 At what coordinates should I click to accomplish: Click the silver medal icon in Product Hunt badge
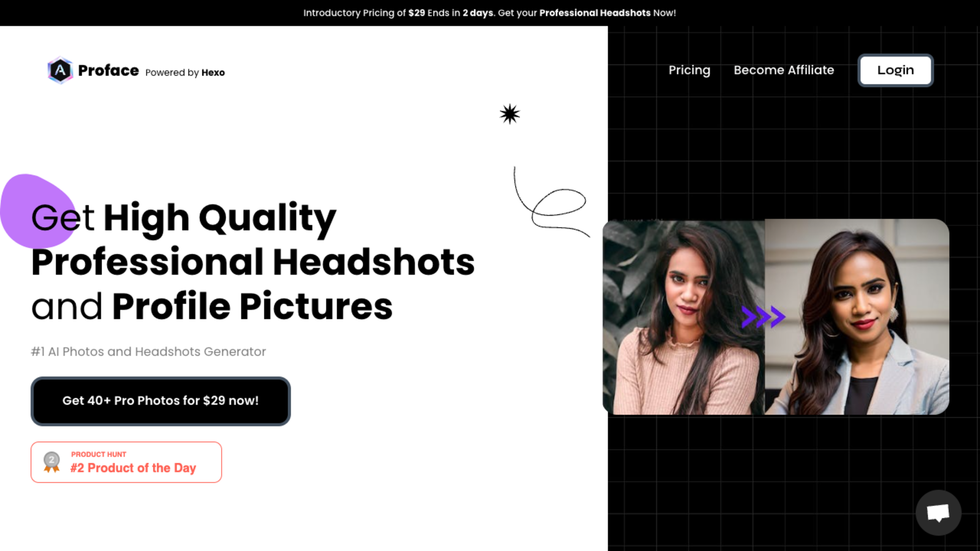(51, 462)
